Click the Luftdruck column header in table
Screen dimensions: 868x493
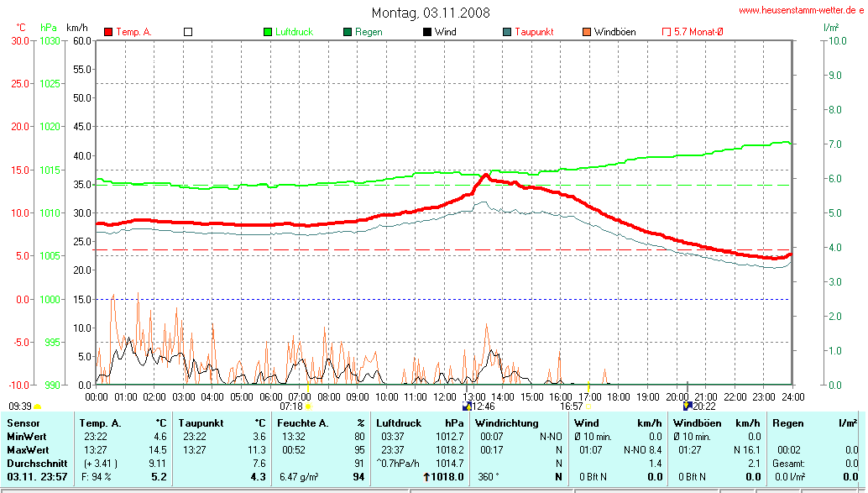click(x=400, y=423)
